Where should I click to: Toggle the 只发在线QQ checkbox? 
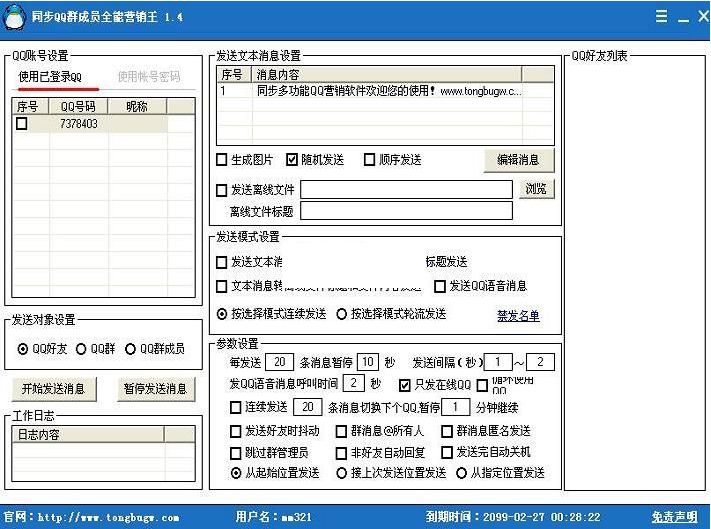[405, 384]
